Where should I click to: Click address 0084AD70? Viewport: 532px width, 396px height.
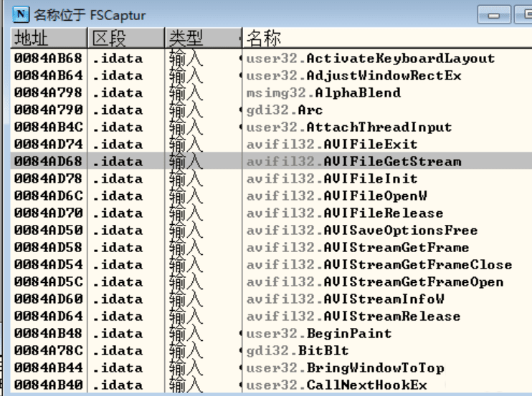tap(48, 213)
